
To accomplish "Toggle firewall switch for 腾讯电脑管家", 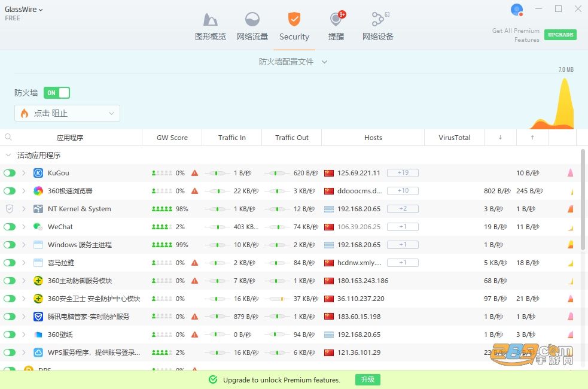I will 10,317.
